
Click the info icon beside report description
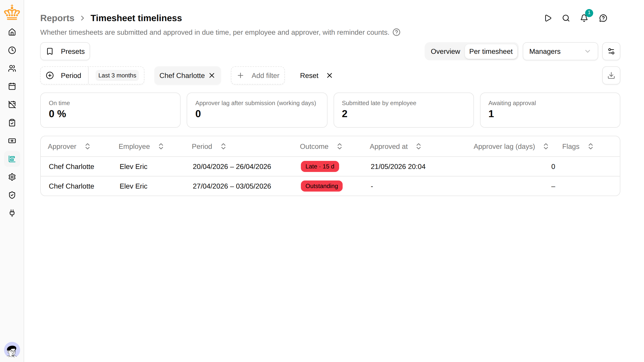(x=396, y=32)
